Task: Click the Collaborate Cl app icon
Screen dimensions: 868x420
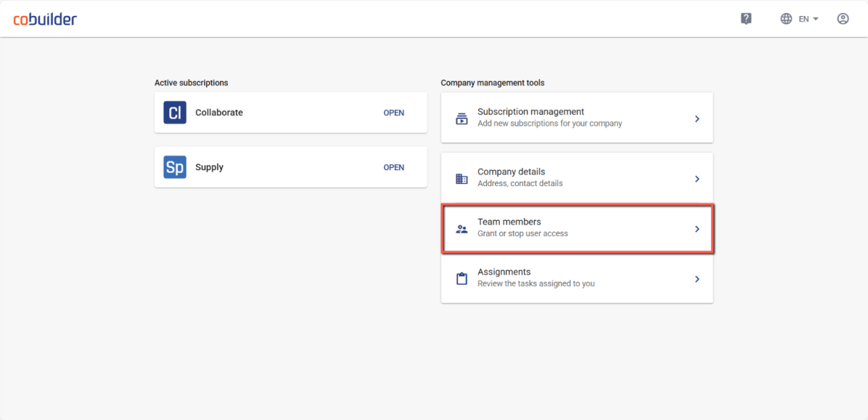Action: tap(175, 112)
